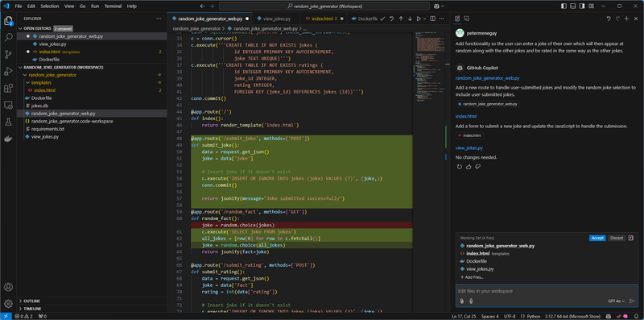Open the Search view in activity bar
The height and width of the screenshot is (320, 644).
pos(8,37)
